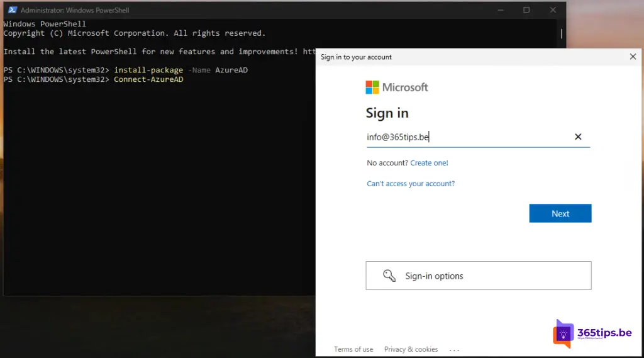This screenshot has height=358, width=644.
Task: Click the Microsoft logo in sign-in dialog
Action: [397, 87]
